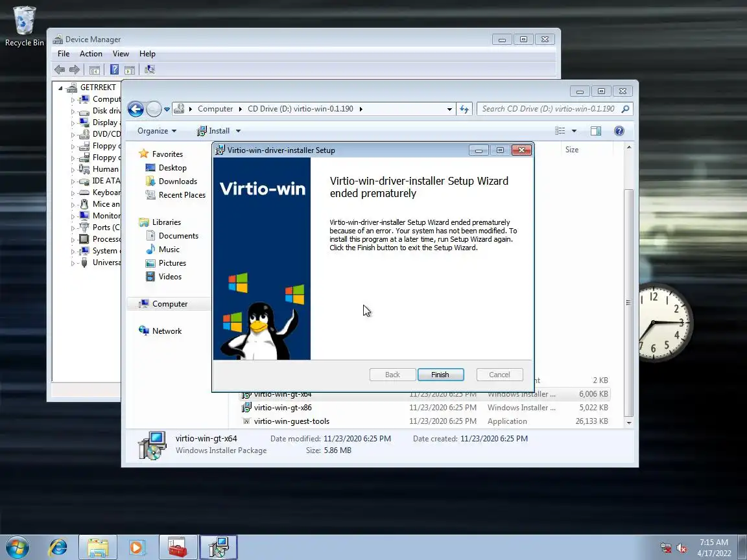Expand Processors node in Device Manager

tap(73, 240)
